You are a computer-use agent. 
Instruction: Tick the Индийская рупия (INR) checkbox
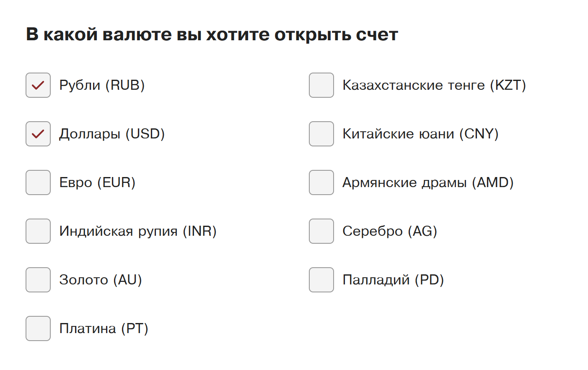38,231
